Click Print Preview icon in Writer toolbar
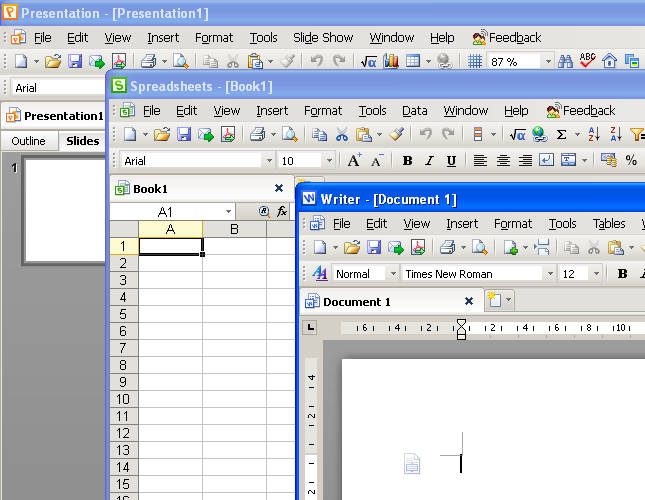 [x=479, y=248]
